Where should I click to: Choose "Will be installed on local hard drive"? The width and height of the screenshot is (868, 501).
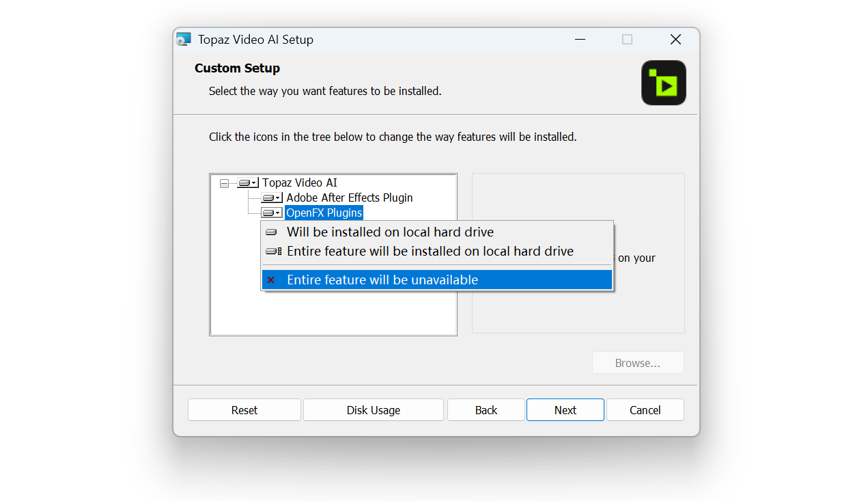pyautogui.click(x=389, y=232)
